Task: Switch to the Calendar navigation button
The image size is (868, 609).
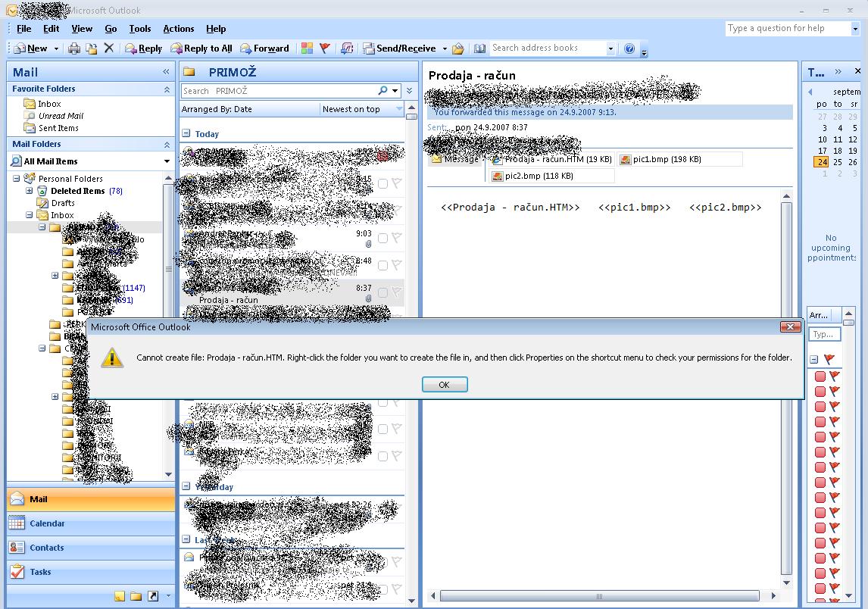Action: pos(91,523)
